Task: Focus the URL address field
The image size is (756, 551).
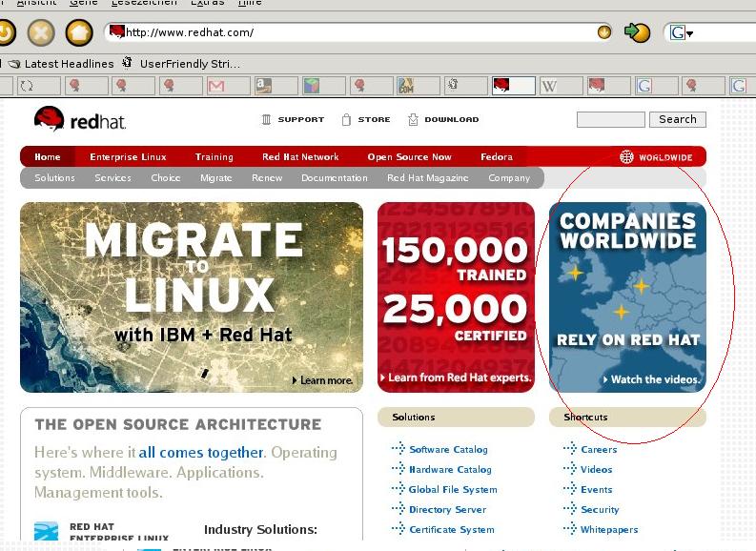Action: tap(358, 32)
